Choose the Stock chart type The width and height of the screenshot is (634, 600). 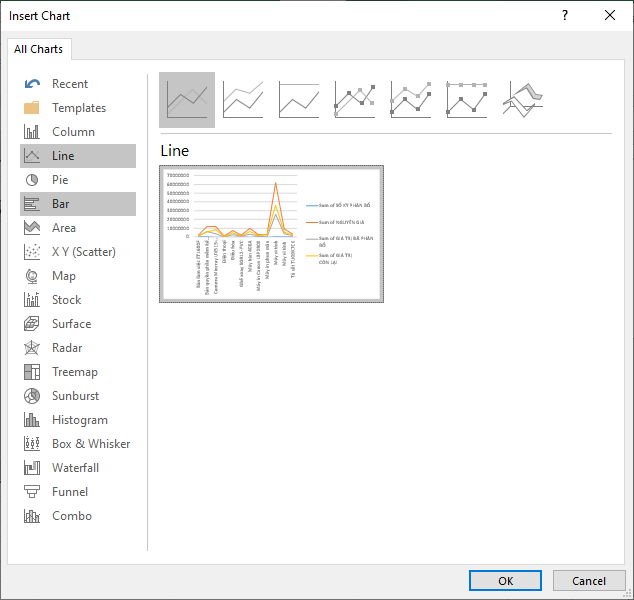point(78,300)
